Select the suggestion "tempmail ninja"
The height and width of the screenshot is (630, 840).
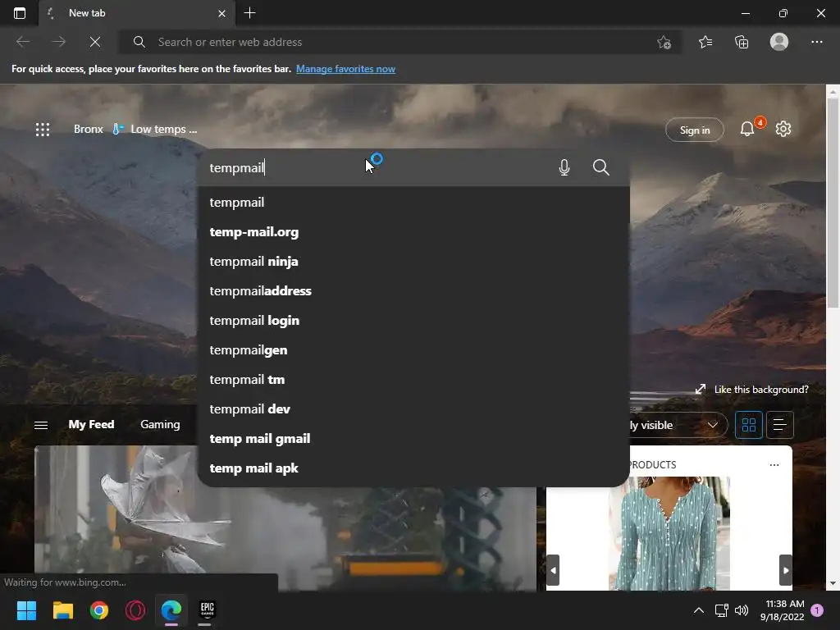tap(413, 262)
